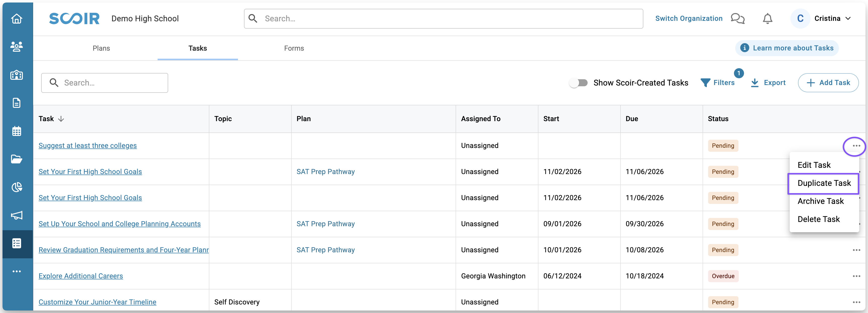
Task: Click the megaphone announcements icon
Action: coord(17,215)
